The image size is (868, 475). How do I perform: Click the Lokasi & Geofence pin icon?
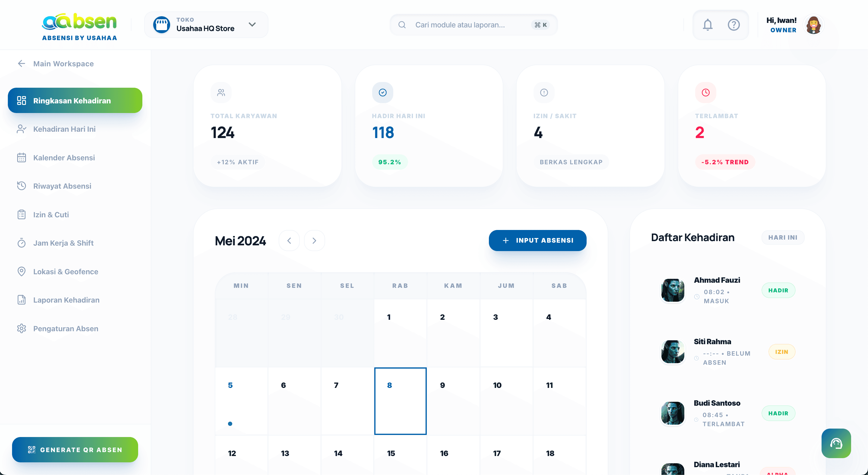[22, 271]
